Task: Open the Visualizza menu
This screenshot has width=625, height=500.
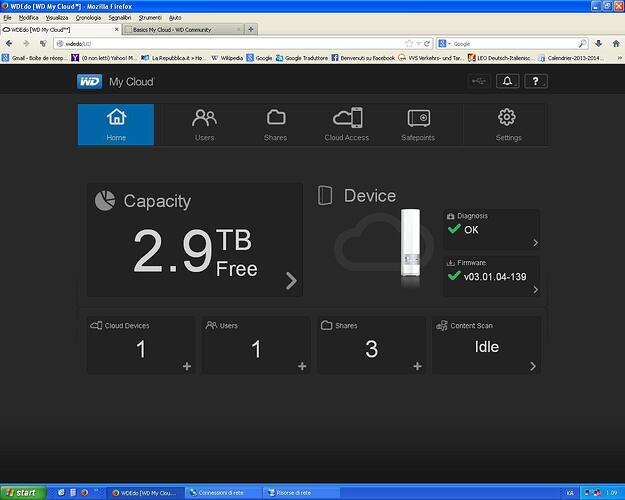Action: [x=57, y=18]
